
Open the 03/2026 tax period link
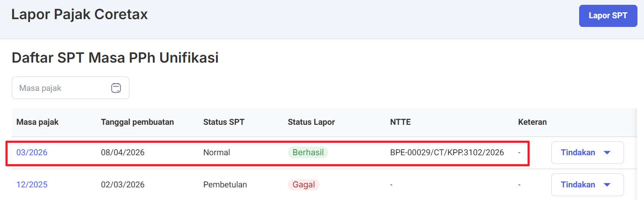32,153
